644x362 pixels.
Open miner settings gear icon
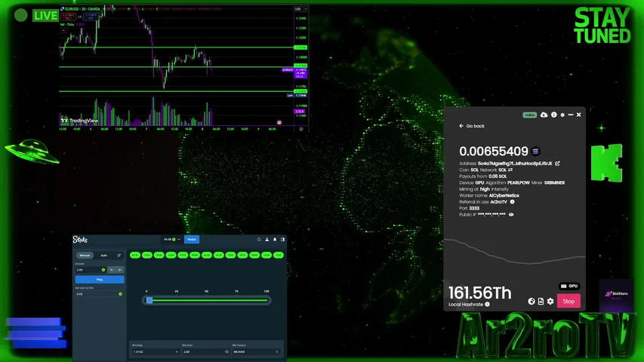(x=550, y=301)
